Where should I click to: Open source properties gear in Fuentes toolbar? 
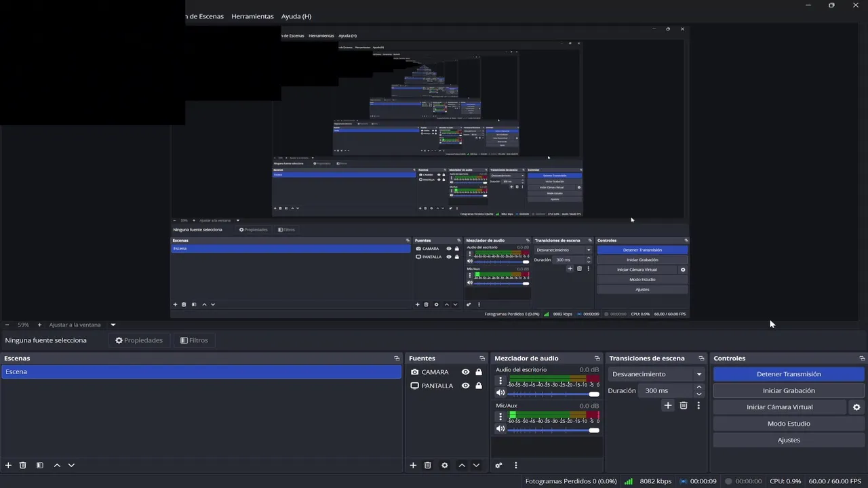[x=445, y=465]
